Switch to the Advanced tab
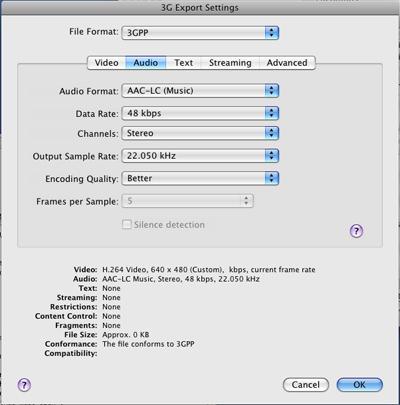The height and width of the screenshot is (405, 400). click(287, 63)
